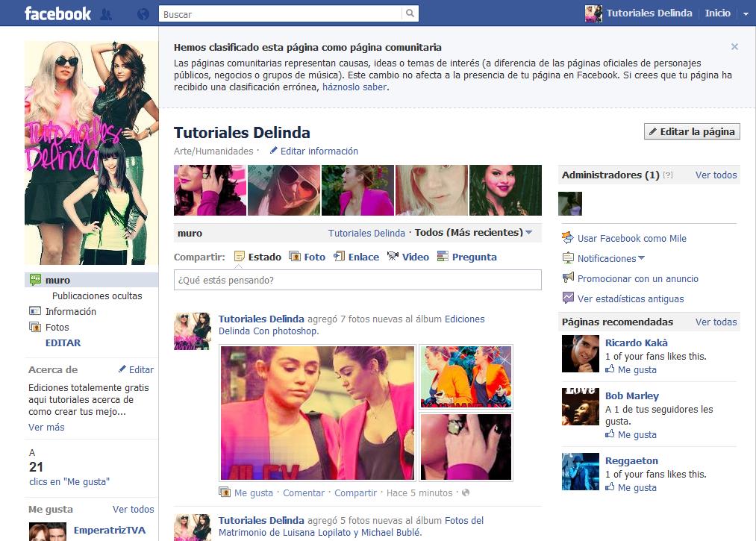Screen dimensions: 756x541
Task: Click Me gusta on the Ediciones Delinda post
Action: coord(254,492)
